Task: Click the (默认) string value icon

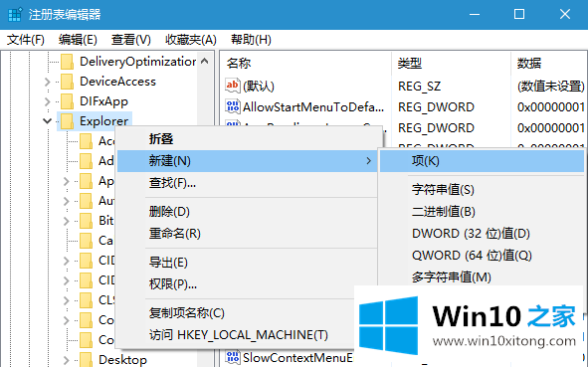Action: pos(233,86)
